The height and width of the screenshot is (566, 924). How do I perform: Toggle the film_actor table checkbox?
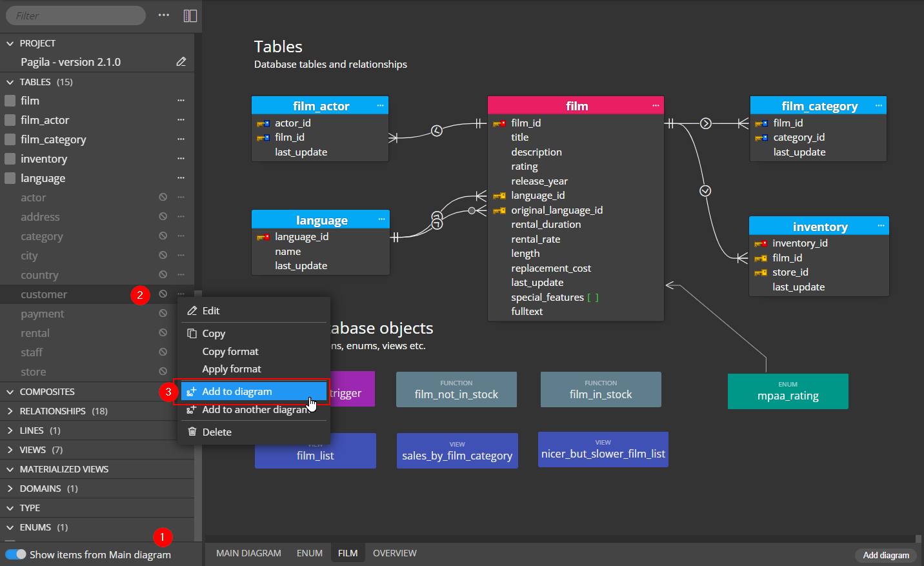[x=10, y=120]
